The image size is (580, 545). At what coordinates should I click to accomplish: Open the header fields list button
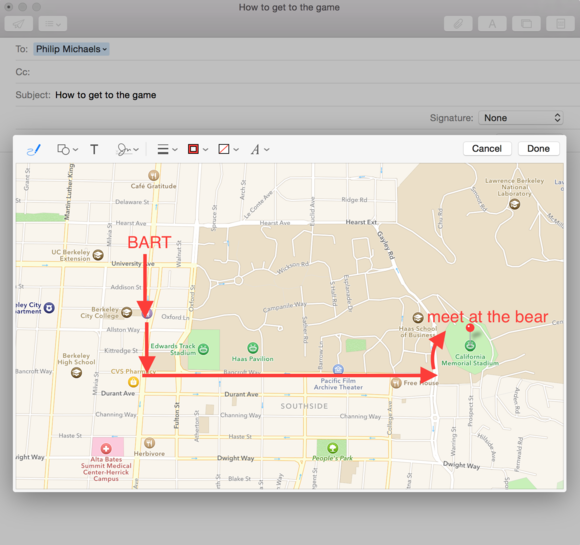pos(53,24)
